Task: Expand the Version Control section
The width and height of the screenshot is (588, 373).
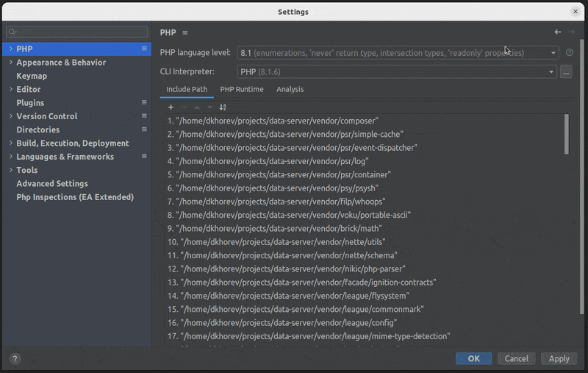Action: [x=11, y=116]
